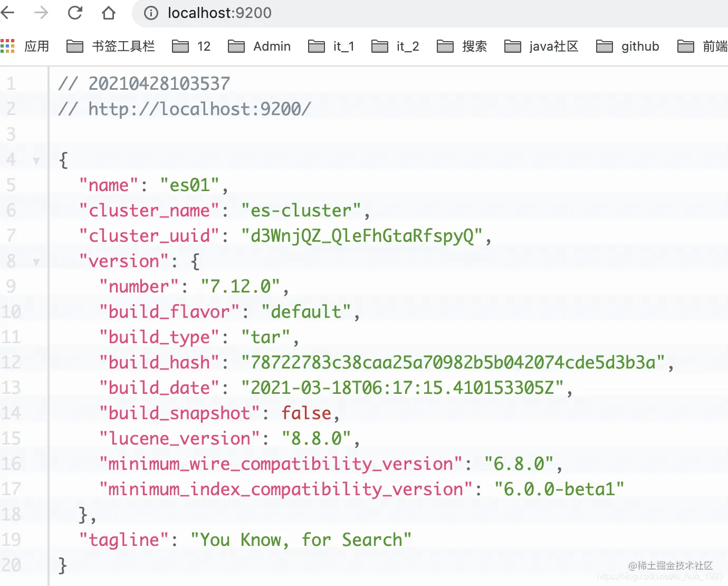Select the "7.12.0" version value
728x586 pixels.
(x=241, y=287)
